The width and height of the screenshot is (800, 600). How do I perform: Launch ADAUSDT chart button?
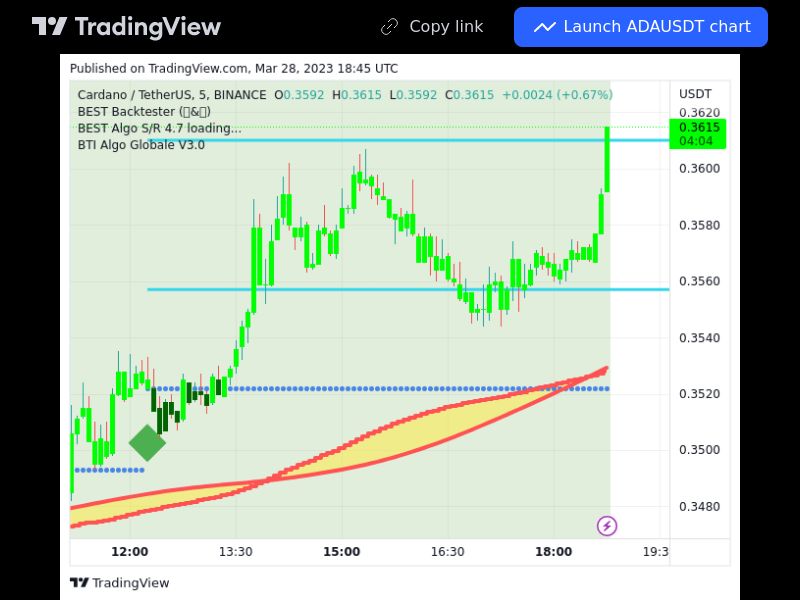pos(641,27)
